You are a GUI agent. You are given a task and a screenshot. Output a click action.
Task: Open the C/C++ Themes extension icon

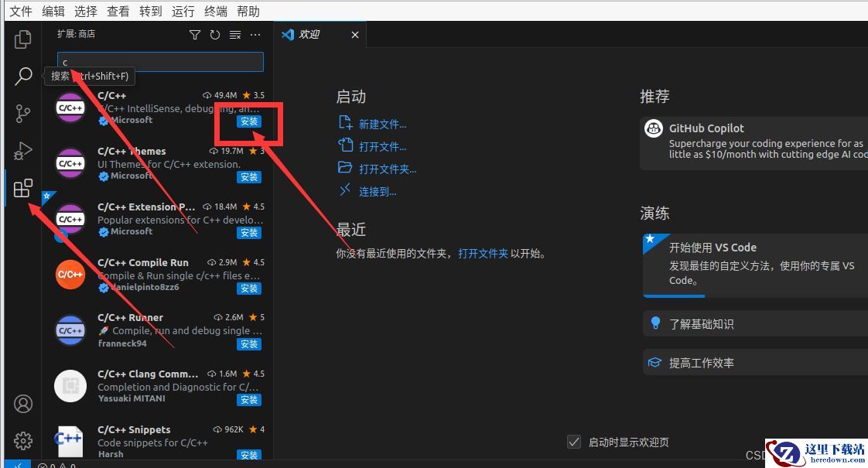[70, 163]
